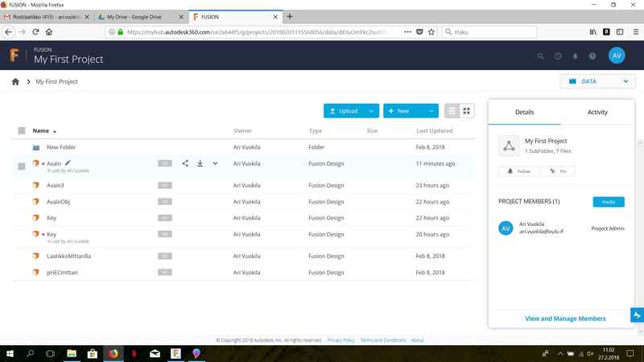Open a new browser tab

coord(290,16)
